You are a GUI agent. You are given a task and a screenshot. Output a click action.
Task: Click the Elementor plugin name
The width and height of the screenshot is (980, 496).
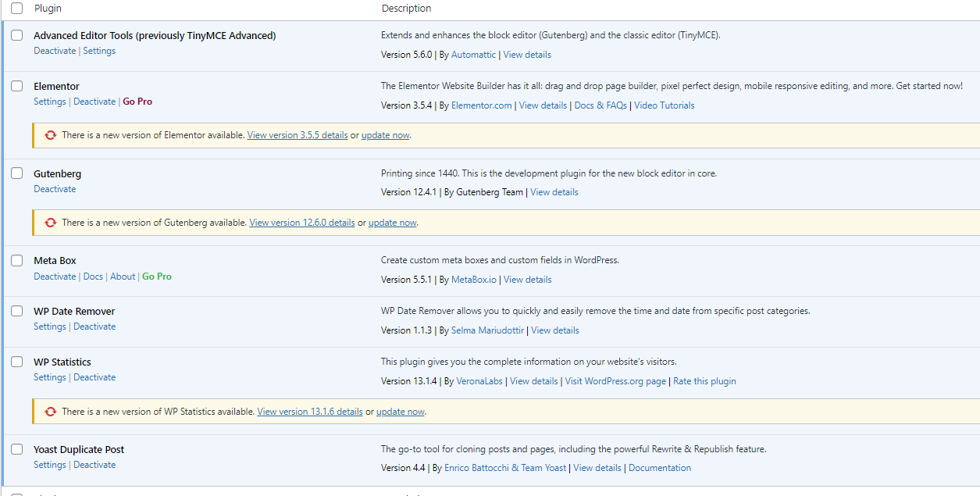pos(56,86)
